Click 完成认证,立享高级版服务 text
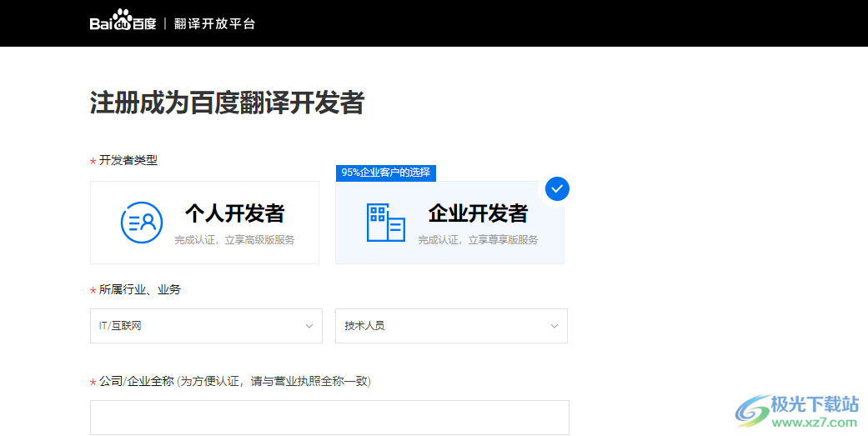 point(234,240)
